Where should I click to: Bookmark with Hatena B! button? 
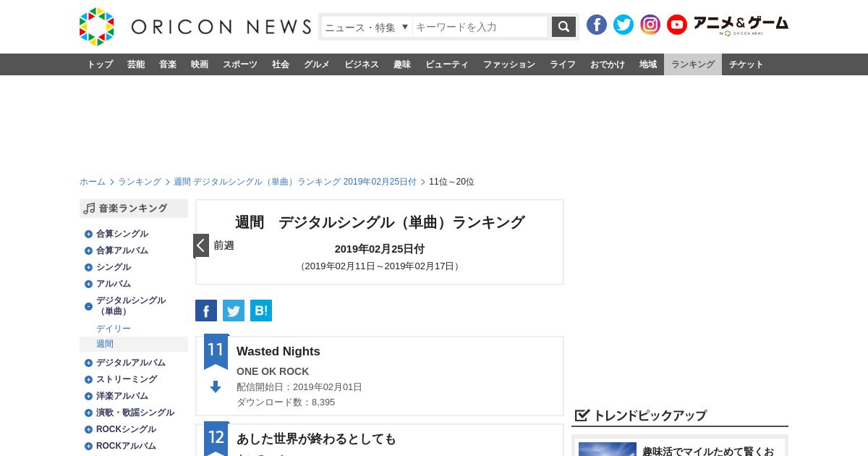point(261,311)
